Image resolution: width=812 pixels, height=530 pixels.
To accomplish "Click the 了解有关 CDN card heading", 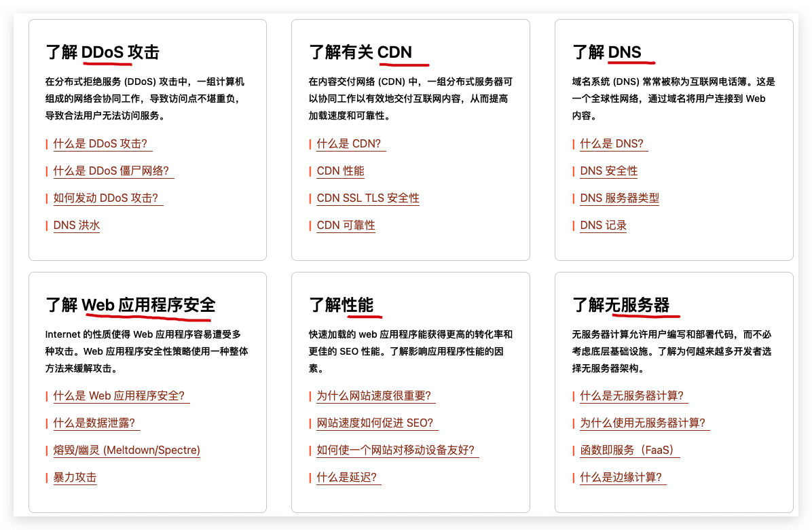I will [361, 52].
